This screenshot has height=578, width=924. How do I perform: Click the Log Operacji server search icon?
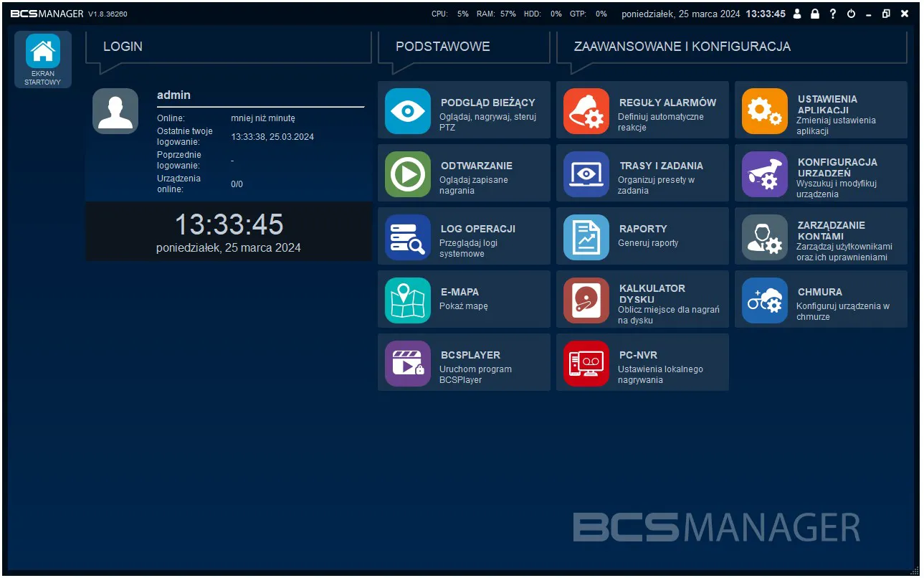(408, 237)
